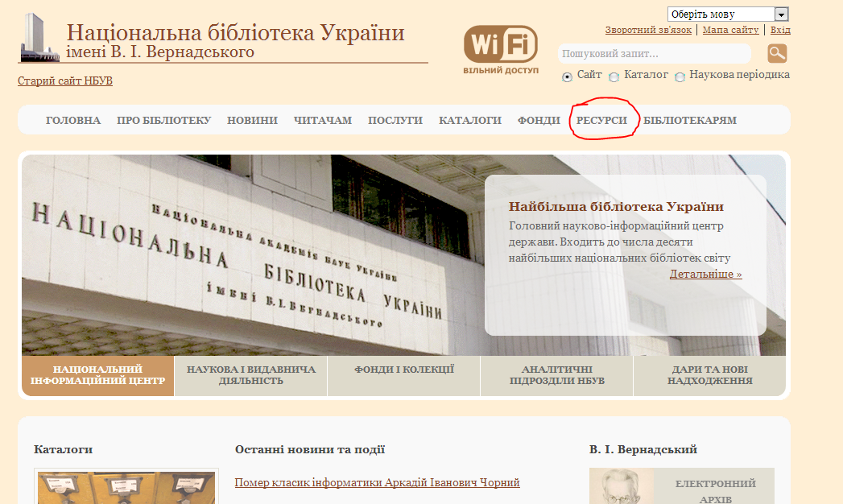Open the ПРО БІБЛІОТЕКУ menu
843x504 pixels.
point(164,120)
